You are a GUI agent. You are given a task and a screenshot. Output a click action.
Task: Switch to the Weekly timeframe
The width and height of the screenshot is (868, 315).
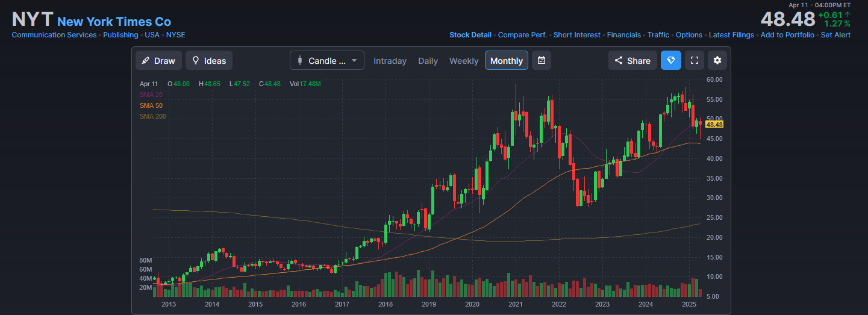click(463, 61)
